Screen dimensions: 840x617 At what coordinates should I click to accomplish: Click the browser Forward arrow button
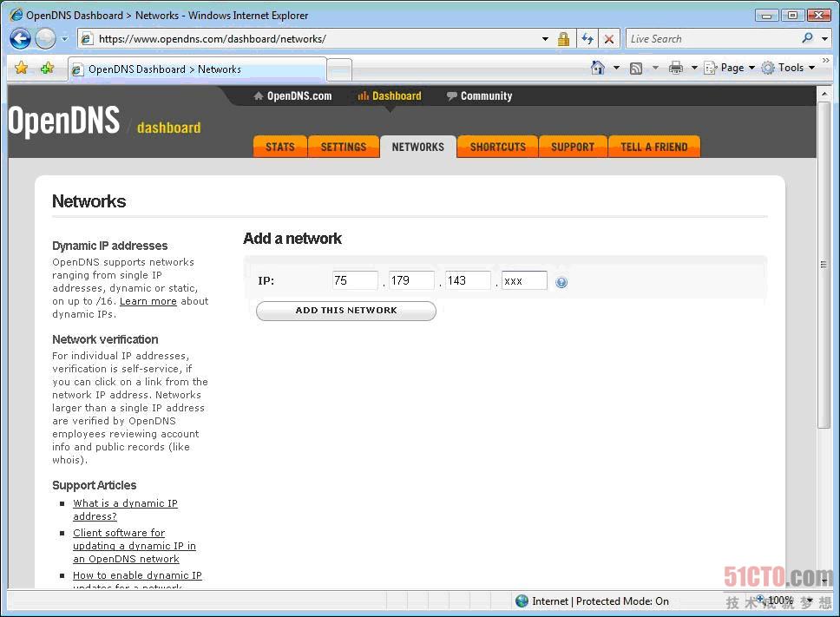pos(45,38)
